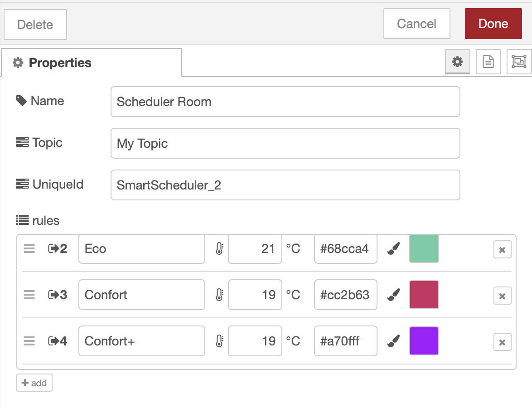Screen dimensions: 532x408
Task: Click the Eco temperature field showing 21
Action: pyautogui.click(x=255, y=248)
